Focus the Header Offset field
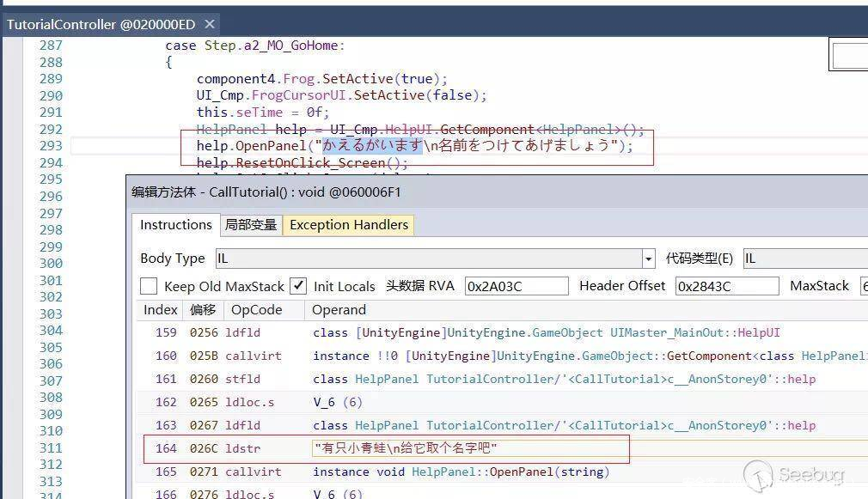 click(x=726, y=286)
